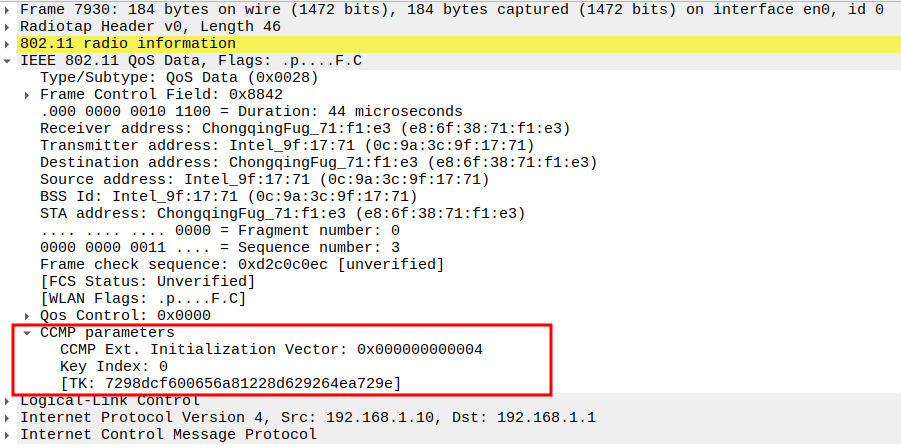Click the Key Index 0 line
901x448 pixels.
[114, 367]
